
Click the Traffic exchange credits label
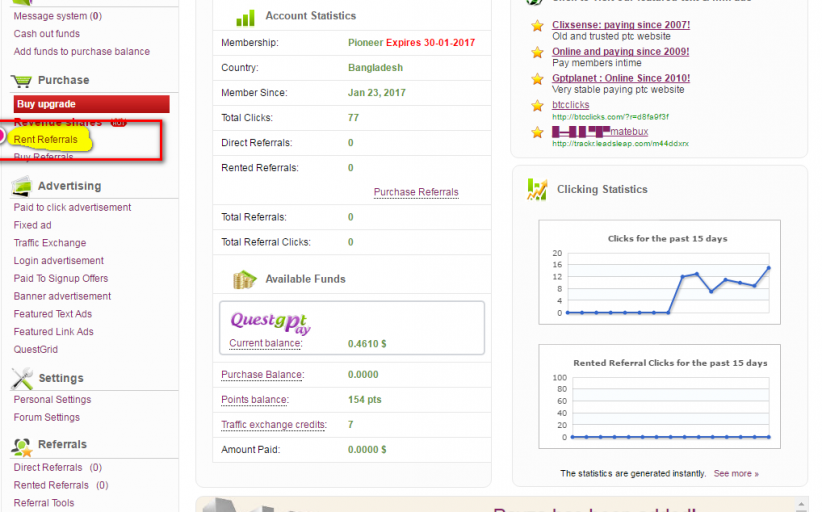[x=273, y=425]
